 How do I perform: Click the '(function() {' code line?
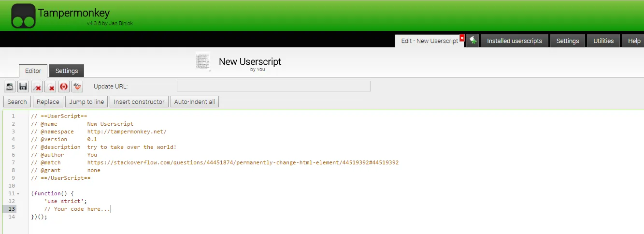tap(52, 193)
